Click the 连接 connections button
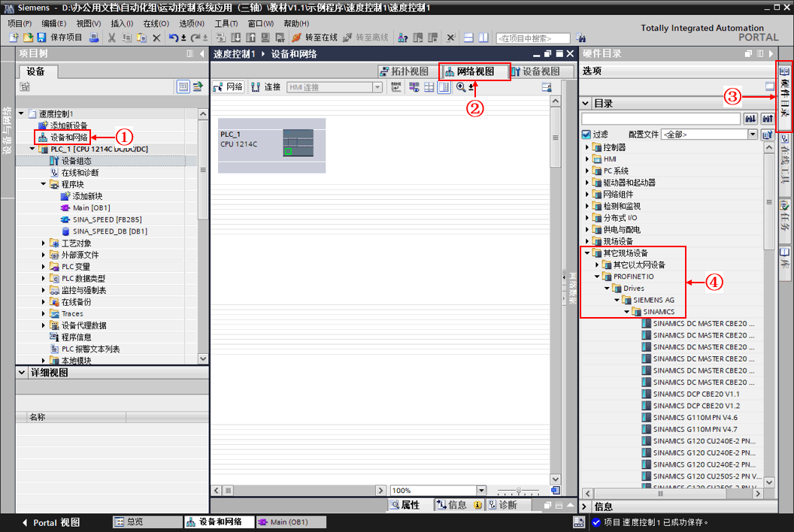 coord(266,87)
